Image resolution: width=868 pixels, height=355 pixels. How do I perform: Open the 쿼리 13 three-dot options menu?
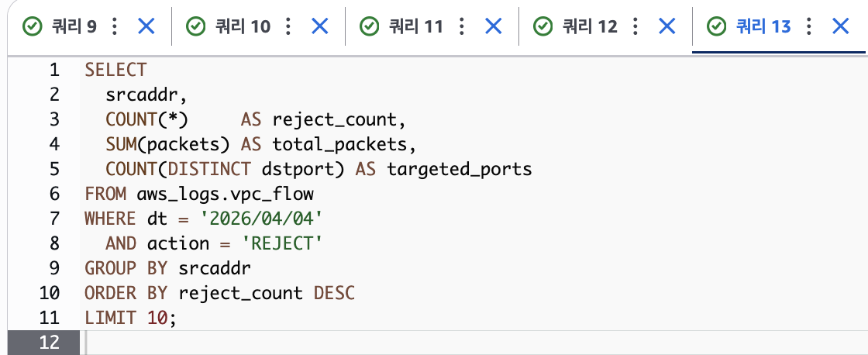tap(809, 26)
